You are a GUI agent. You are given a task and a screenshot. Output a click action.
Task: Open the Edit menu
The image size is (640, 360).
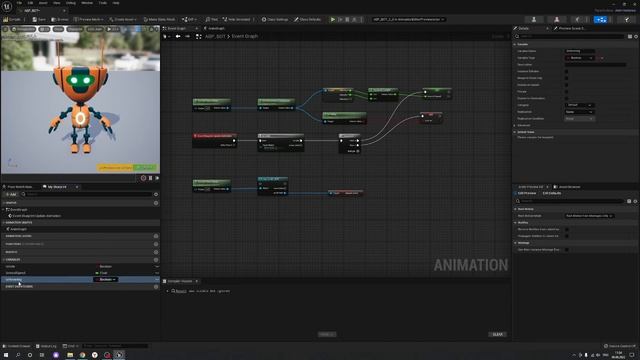[x=30, y=3]
